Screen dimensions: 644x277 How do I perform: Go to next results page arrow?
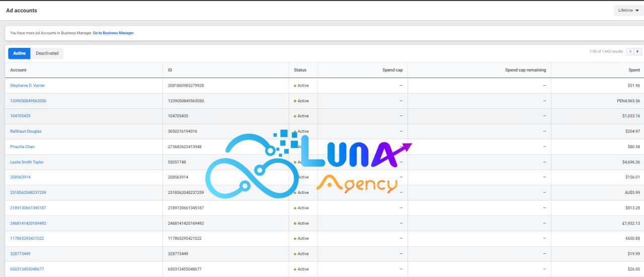click(638, 51)
